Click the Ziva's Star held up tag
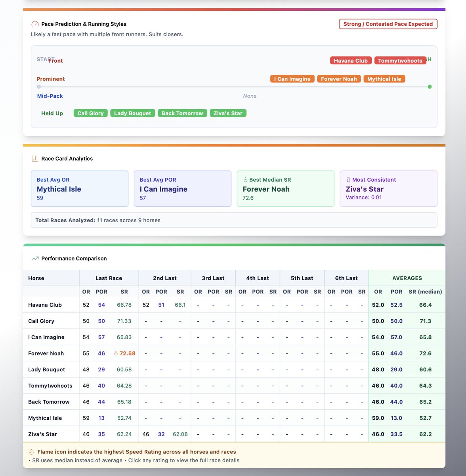This screenshot has height=476, width=466. (x=228, y=113)
